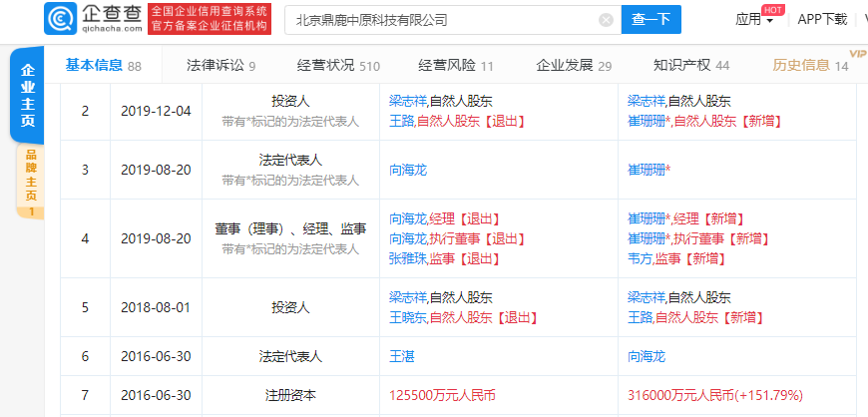Open 王晓东 link in the 2018-08-01 row
This screenshot has width=868, height=417.
tap(408, 317)
